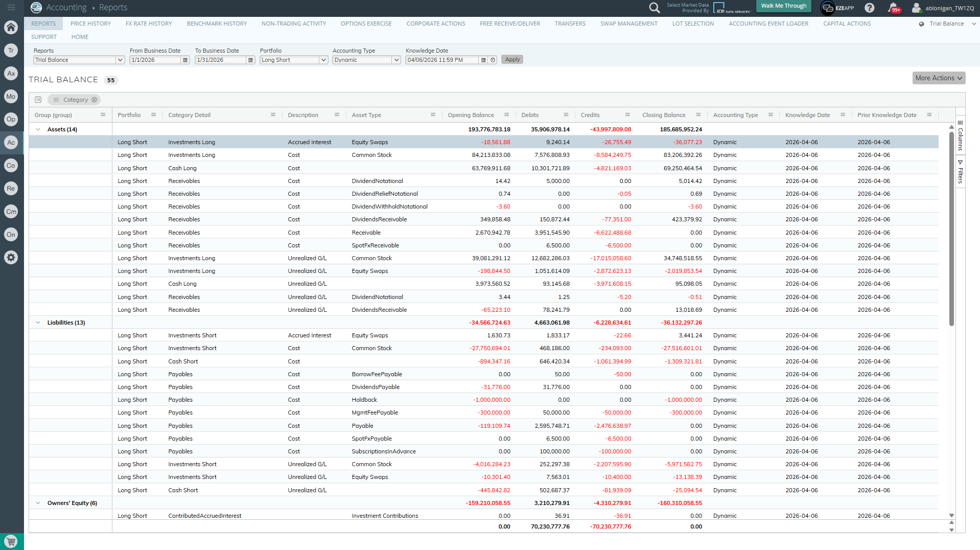Collapse the Liabilities (13) group
Viewport: 980px width, 550px height.
pyautogui.click(x=38, y=323)
